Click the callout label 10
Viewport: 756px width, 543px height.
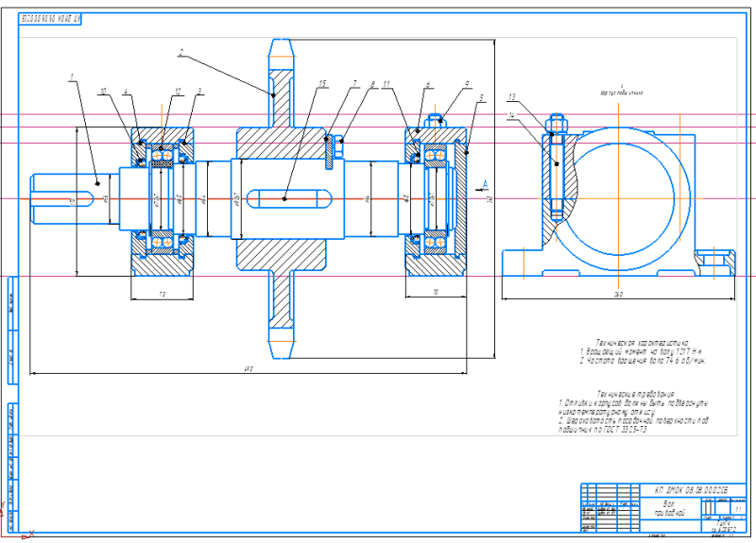pos(103,91)
